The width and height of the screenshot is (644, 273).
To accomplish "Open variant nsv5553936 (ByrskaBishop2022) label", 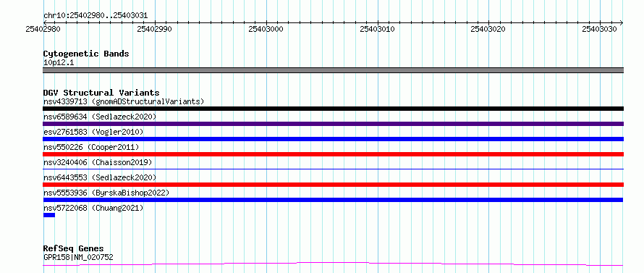I will 106,193.
